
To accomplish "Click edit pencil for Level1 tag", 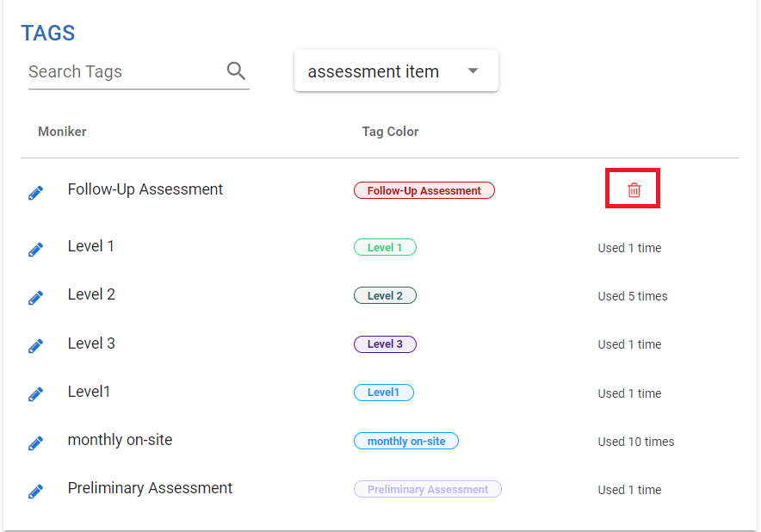I will [x=35, y=395].
